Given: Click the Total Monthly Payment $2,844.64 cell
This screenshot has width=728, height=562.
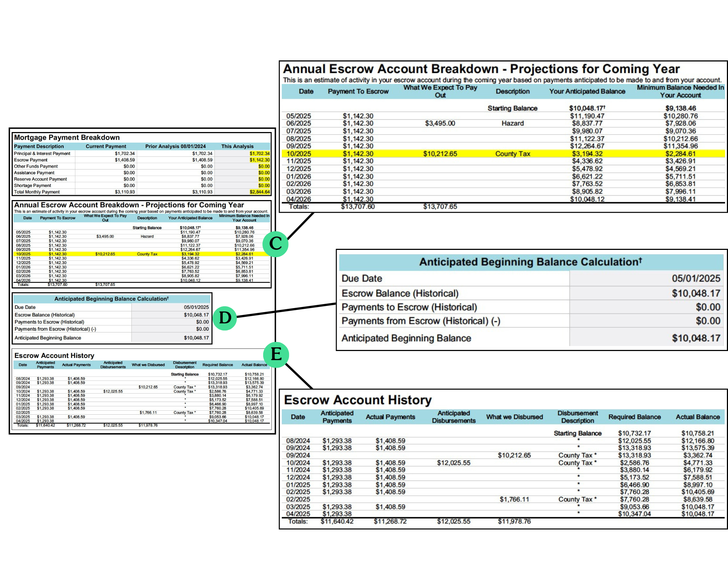Looking at the screenshot, I should click(x=260, y=192).
